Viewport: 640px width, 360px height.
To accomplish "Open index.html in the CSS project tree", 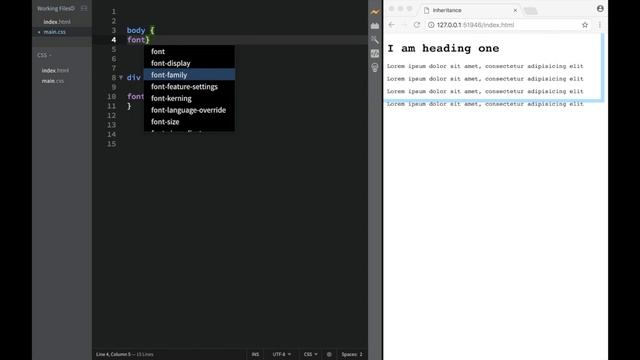I will 55,71.
